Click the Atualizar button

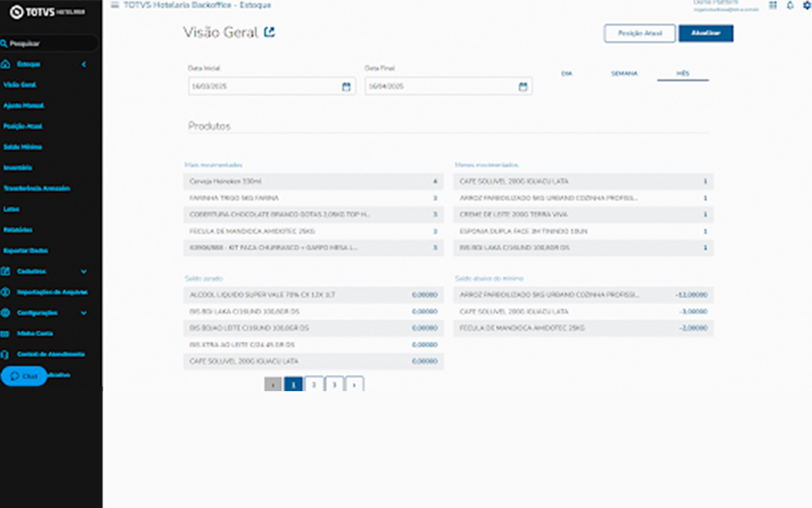(705, 33)
